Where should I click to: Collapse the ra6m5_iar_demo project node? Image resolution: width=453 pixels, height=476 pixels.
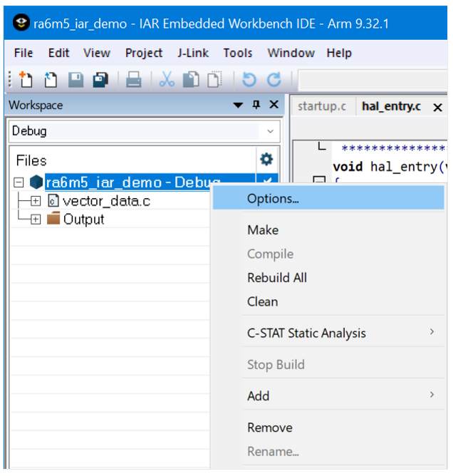click(19, 182)
